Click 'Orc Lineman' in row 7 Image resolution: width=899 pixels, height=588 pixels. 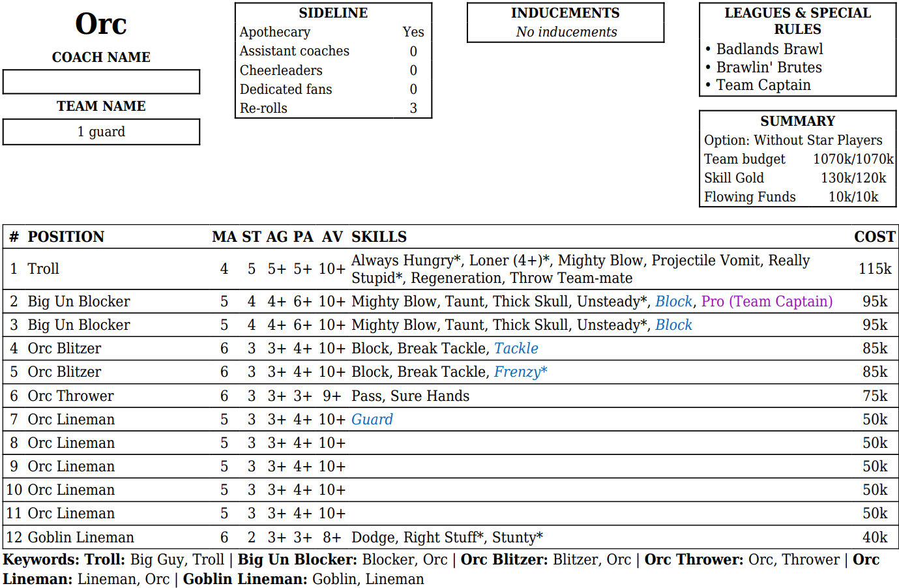71,419
